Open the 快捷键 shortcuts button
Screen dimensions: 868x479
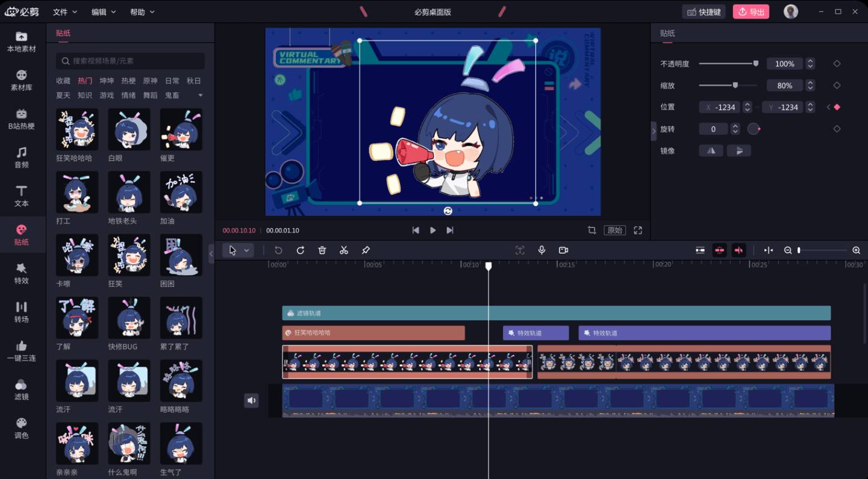coord(704,12)
